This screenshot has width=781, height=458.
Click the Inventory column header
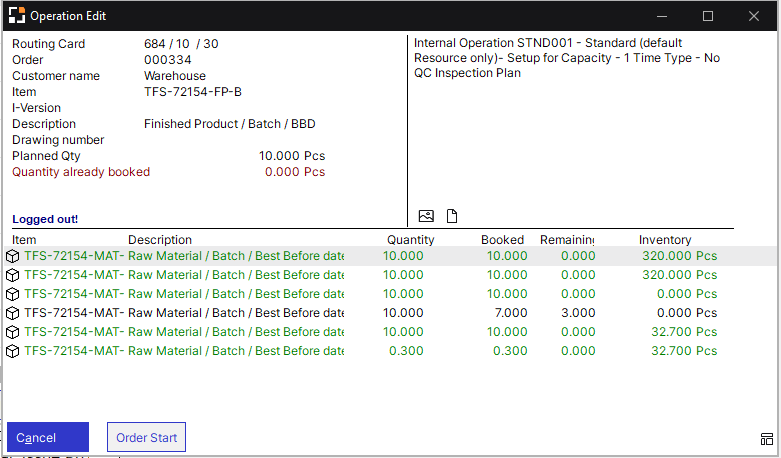(665, 240)
